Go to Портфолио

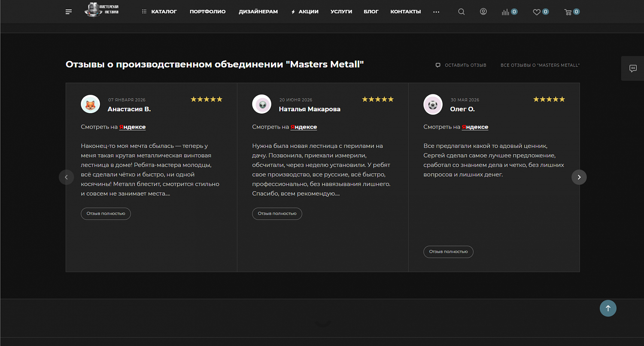208,12
